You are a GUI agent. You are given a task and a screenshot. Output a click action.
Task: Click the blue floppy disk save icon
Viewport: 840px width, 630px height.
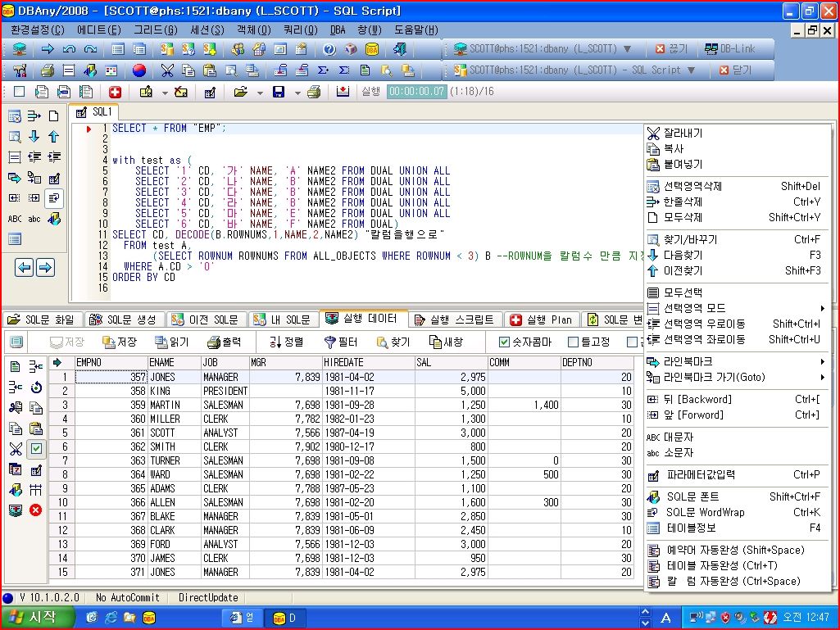pyautogui.click(x=279, y=92)
